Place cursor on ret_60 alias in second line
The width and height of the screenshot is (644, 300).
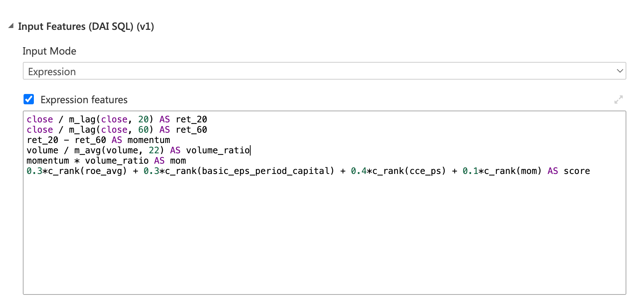pyautogui.click(x=191, y=130)
